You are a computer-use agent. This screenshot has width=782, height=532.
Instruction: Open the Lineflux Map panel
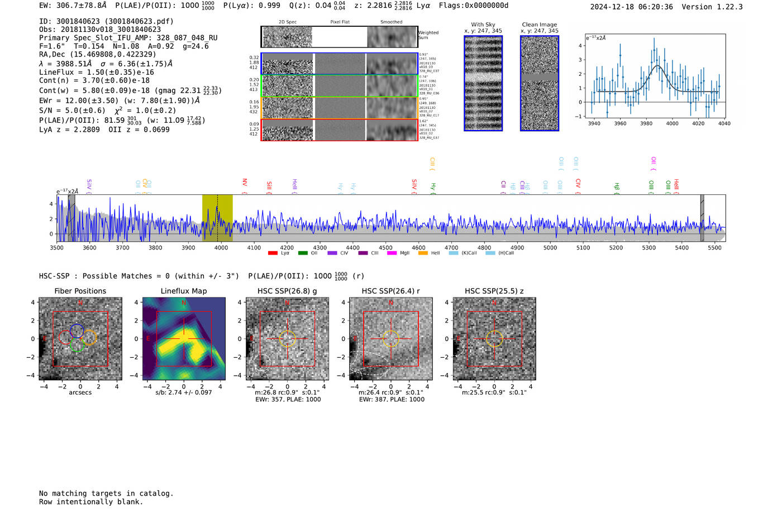point(184,339)
